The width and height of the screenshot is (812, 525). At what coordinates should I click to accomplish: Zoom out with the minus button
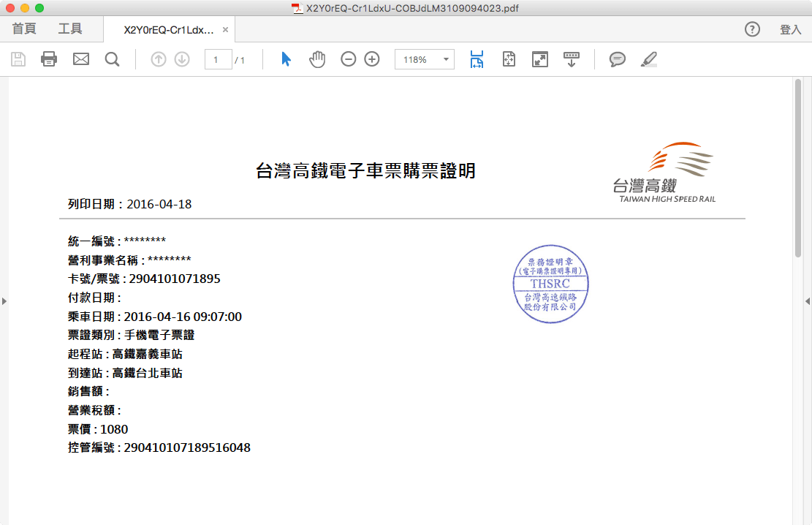point(349,59)
